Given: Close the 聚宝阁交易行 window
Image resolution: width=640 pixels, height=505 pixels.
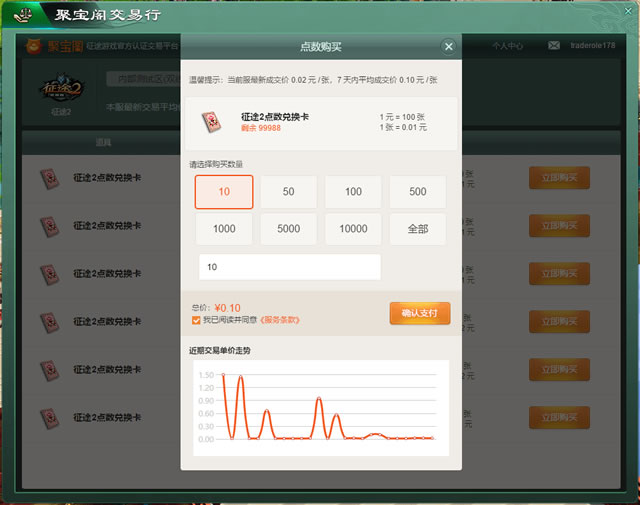Looking at the screenshot, I should coord(628,11).
